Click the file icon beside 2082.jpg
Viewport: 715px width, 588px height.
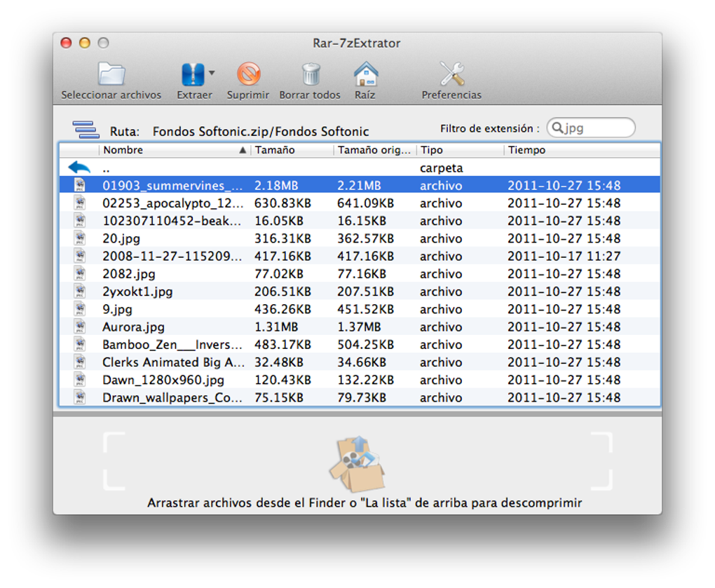click(x=80, y=273)
